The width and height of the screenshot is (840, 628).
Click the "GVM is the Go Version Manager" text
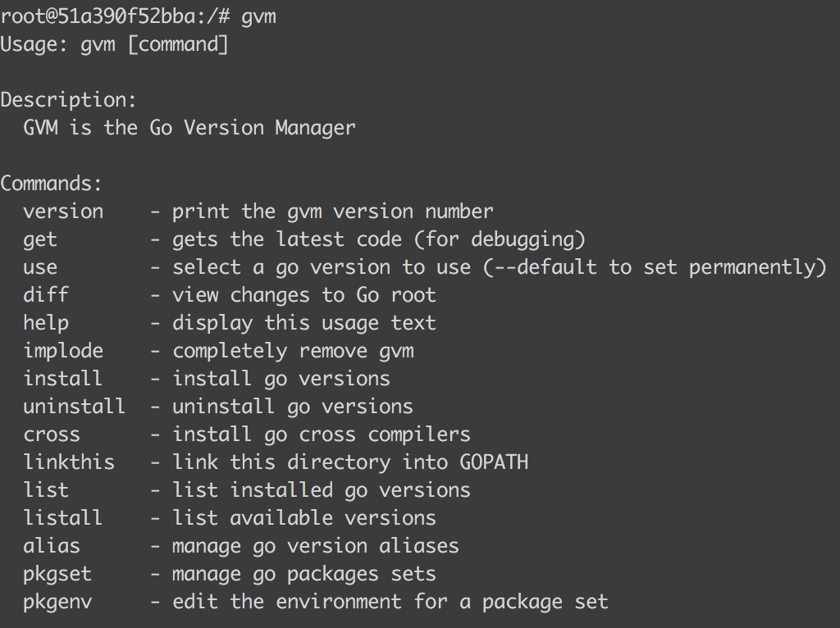[x=189, y=128]
